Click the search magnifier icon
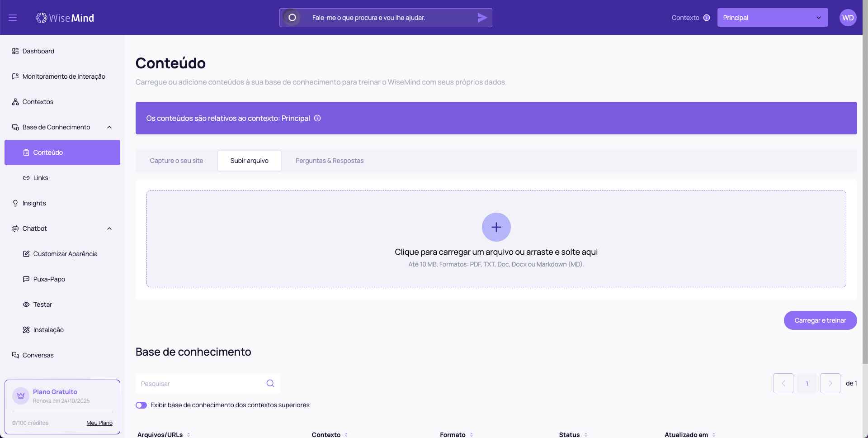The width and height of the screenshot is (868, 438). click(x=270, y=383)
